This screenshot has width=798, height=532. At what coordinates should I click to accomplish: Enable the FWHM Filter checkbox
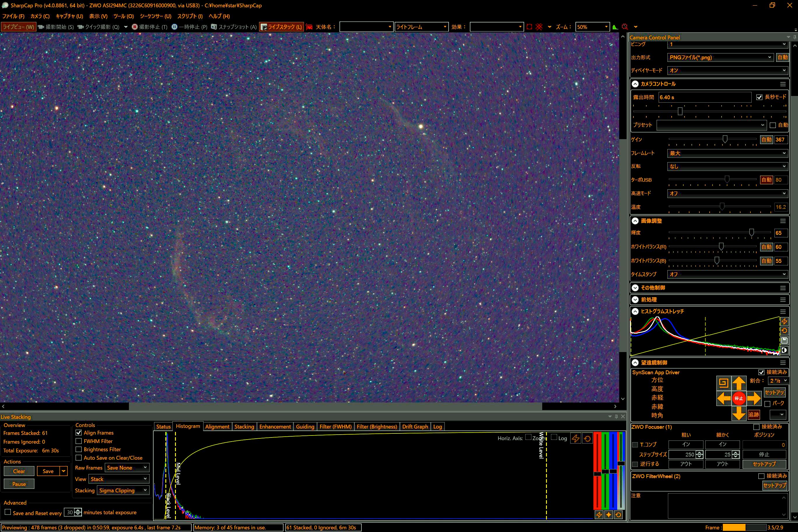coord(79,441)
